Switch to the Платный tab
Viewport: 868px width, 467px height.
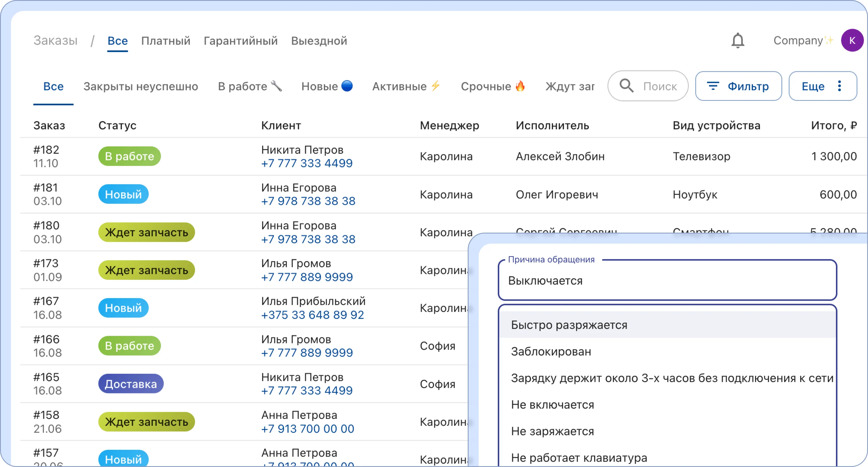coord(166,41)
